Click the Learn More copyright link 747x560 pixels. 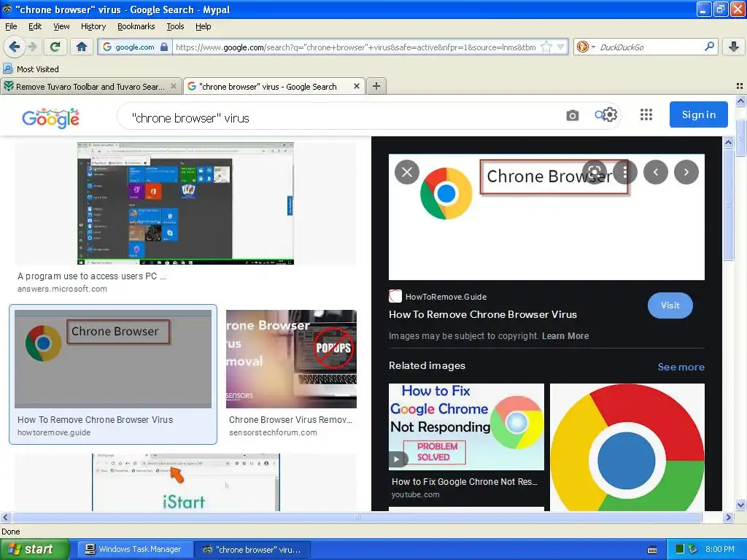point(565,335)
